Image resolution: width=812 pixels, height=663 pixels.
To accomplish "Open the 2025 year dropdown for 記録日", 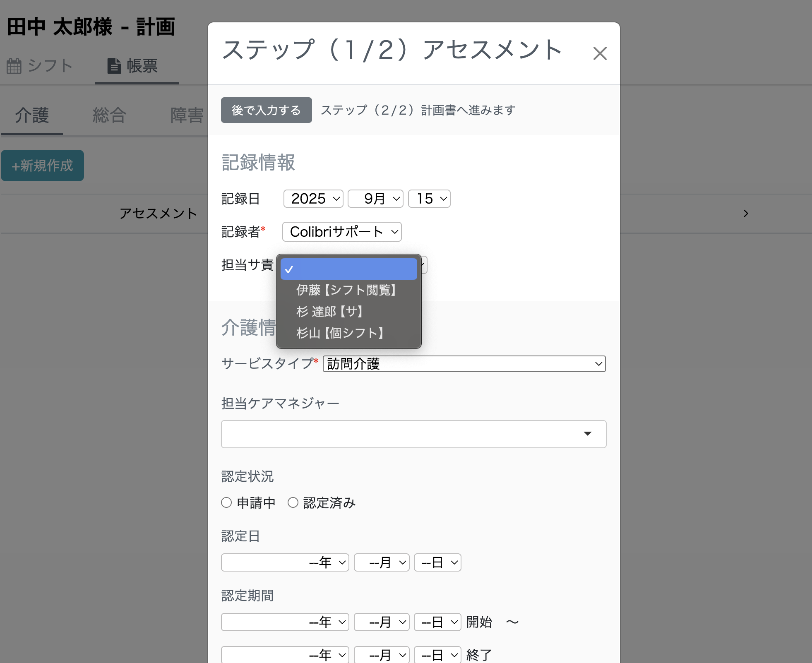I will (x=313, y=198).
